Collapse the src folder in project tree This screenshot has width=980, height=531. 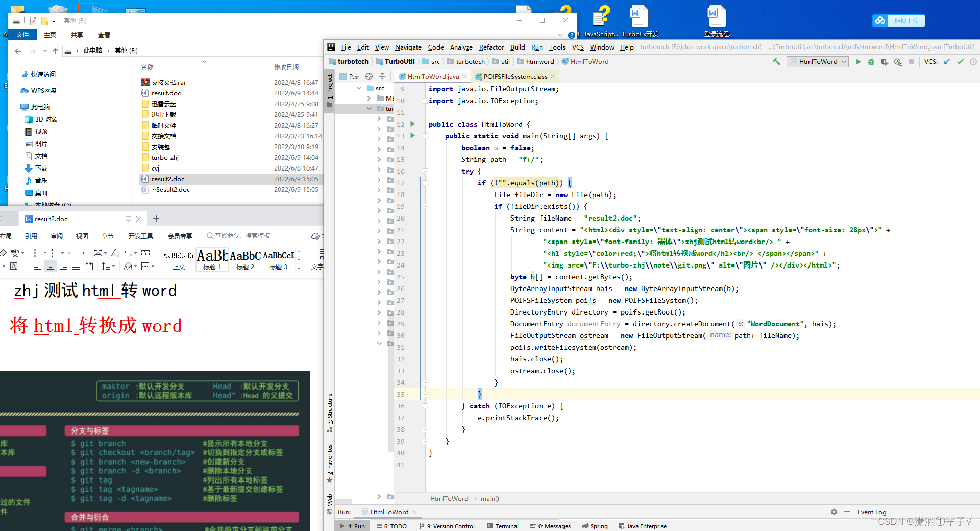click(x=359, y=88)
